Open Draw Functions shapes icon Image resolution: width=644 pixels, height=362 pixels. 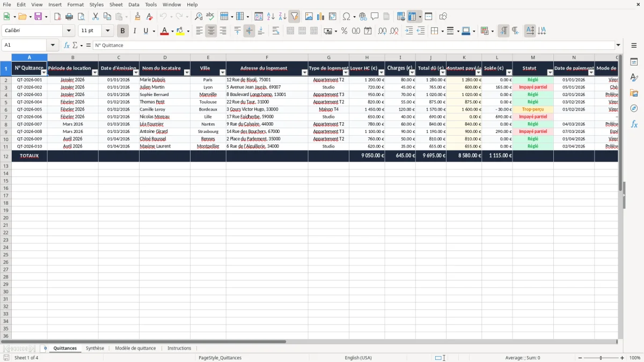coord(443,17)
